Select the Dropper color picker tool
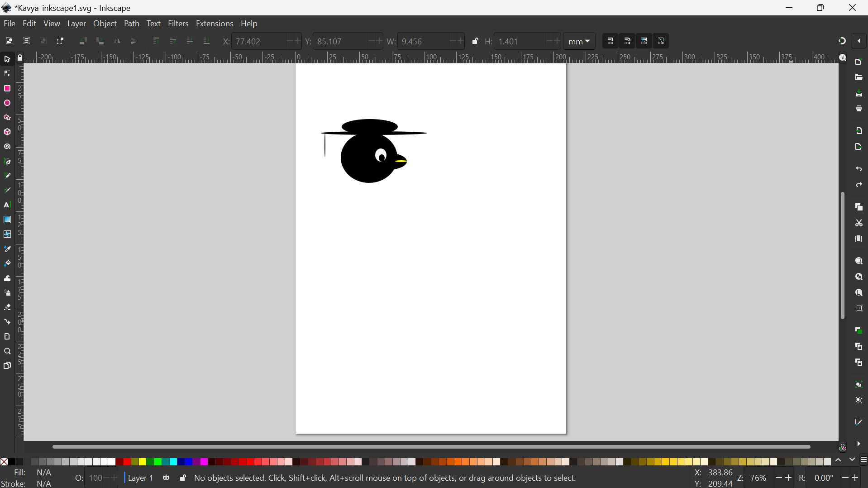The width and height of the screenshot is (868, 488). click(7, 249)
